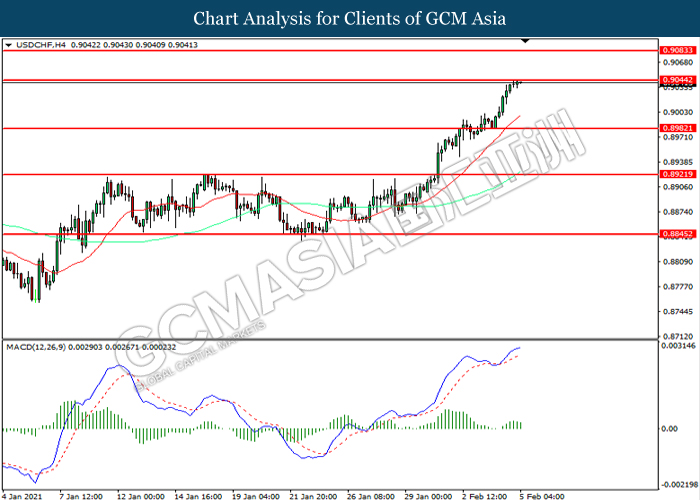Click the 0.90030 price axis value
The width and height of the screenshot is (700, 500).
point(678,112)
